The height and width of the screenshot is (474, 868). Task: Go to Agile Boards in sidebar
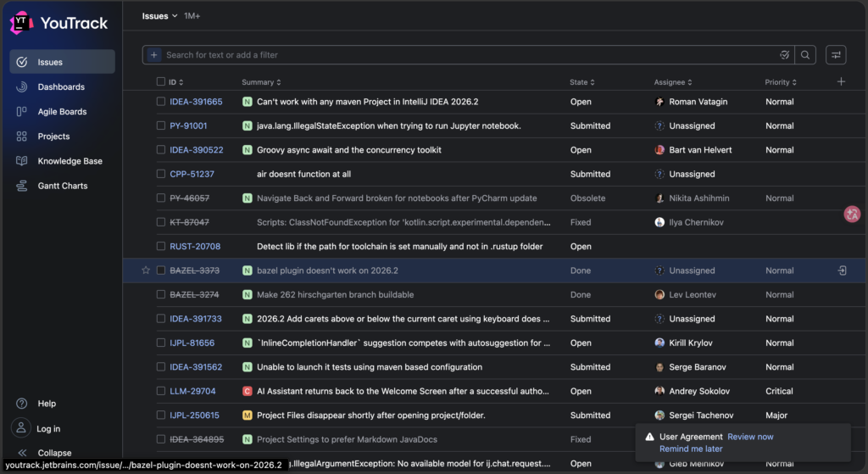62,111
